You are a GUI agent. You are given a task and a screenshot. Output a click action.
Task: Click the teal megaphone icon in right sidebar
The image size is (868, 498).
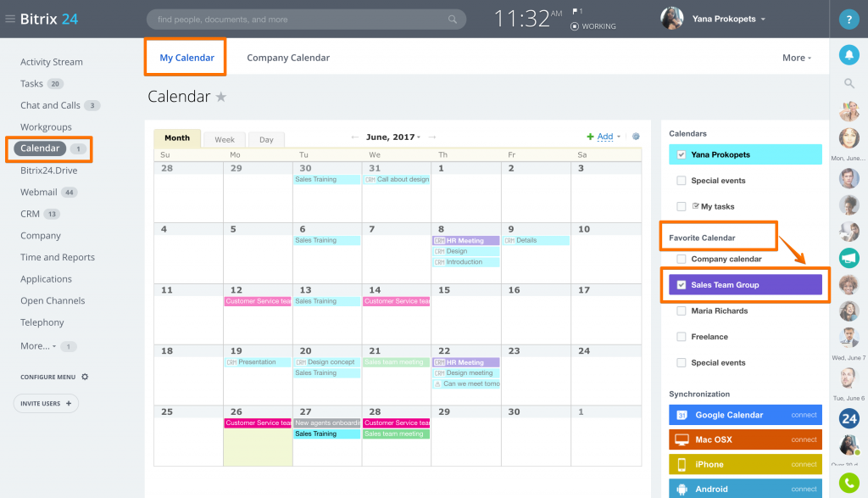click(849, 258)
